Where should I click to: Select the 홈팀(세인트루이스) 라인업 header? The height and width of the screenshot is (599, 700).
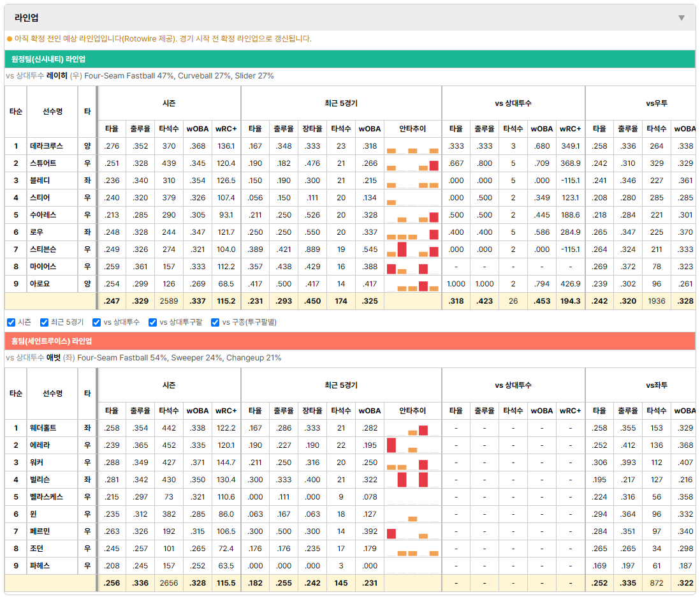tap(349, 341)
